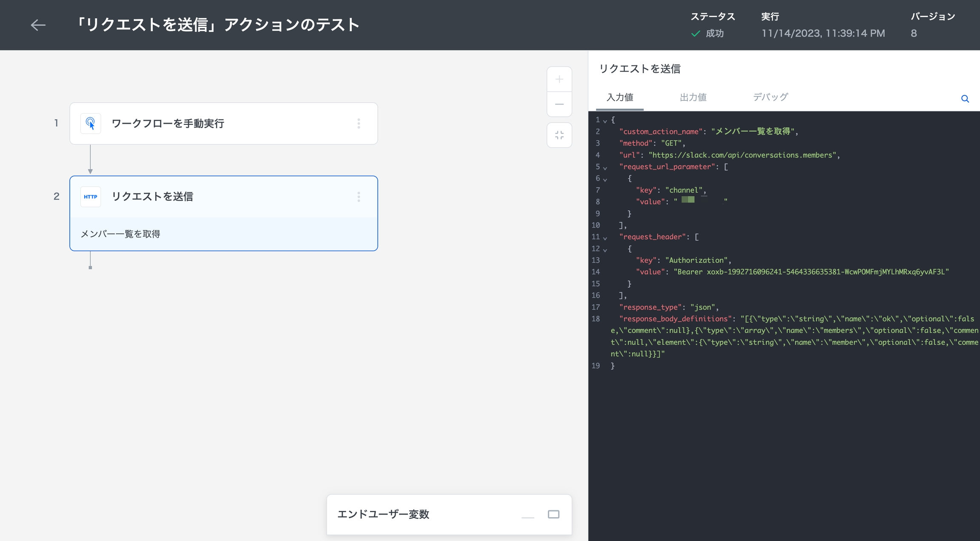Click the HTTP icon on step 2
Screen dimensions: 980x541
[x=91, y=197]
